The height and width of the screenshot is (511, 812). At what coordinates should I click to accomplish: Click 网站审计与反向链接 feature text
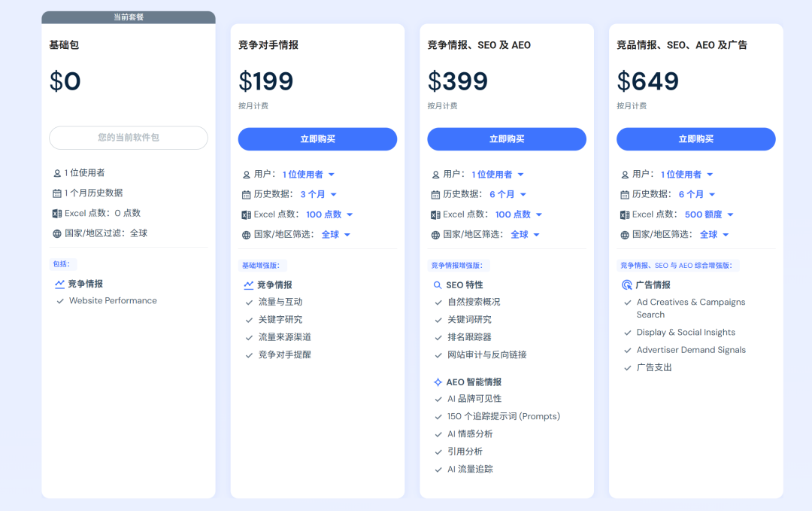click(x=486, y=355)
